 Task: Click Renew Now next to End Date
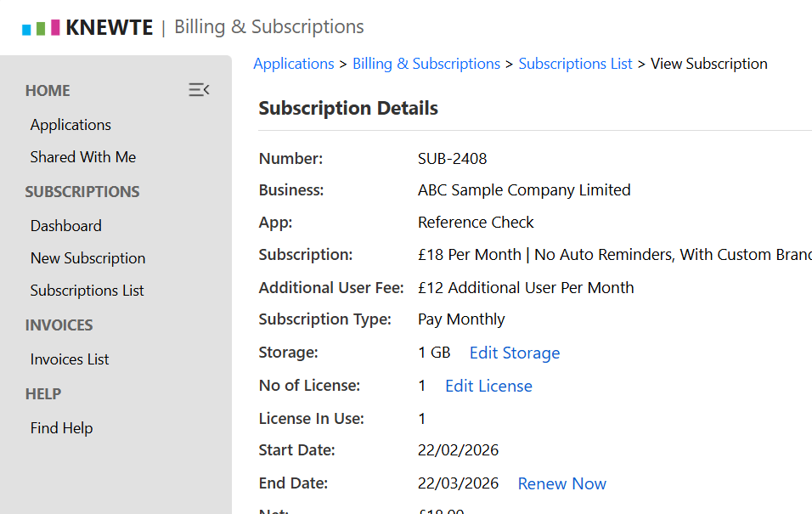point(561,483)
